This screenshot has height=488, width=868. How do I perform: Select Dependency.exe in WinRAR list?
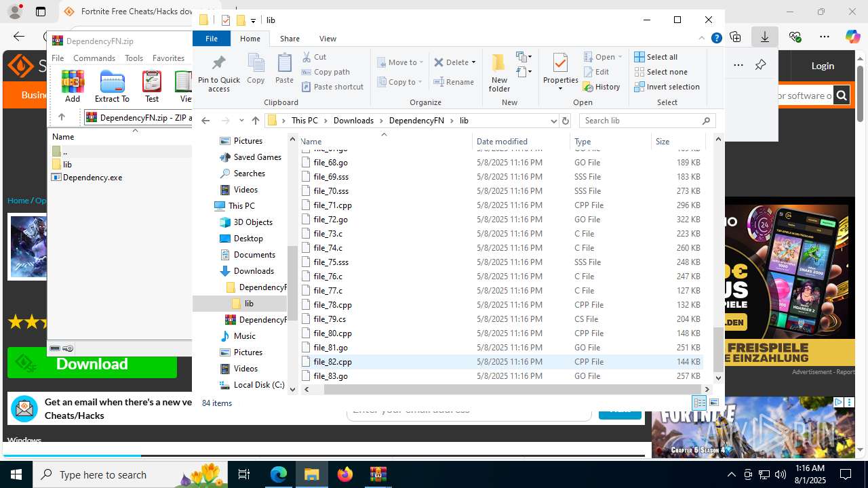(87, 178)
